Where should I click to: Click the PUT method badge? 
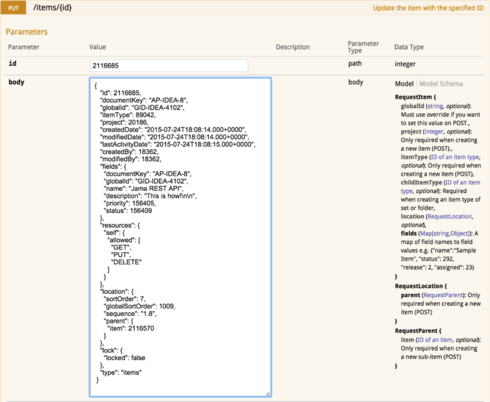click(x=13, y=8)
